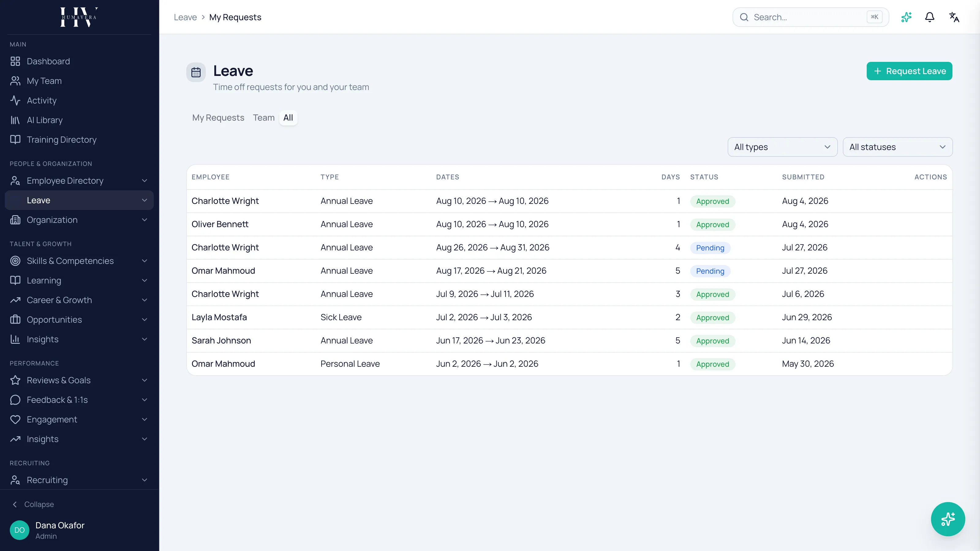This screenshot has width=980, height=551.
Task: Click Sarah Johnson employee name
Action: (x=221, y=340)
